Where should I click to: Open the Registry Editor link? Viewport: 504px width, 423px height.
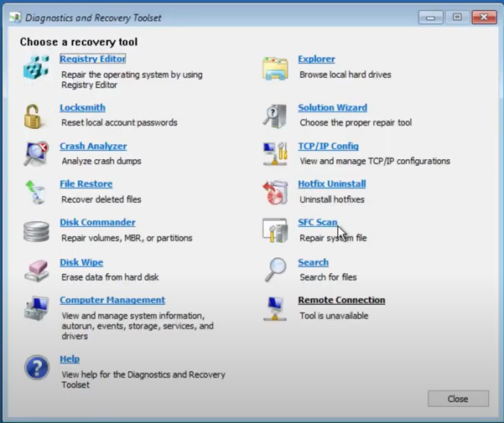point(92,59)
